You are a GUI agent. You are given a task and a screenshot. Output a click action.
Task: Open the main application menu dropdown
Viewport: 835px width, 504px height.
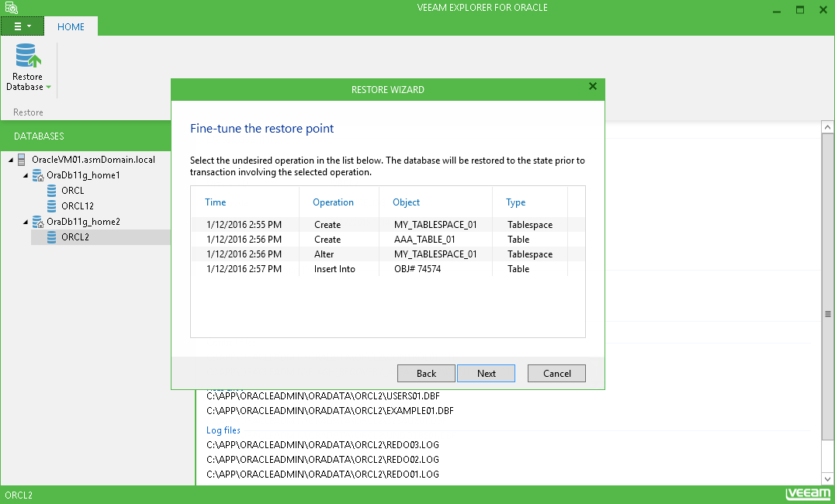point(22,26)
